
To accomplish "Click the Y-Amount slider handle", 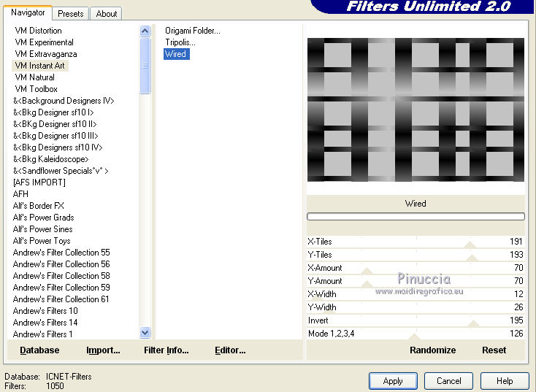I will (367, 285).
